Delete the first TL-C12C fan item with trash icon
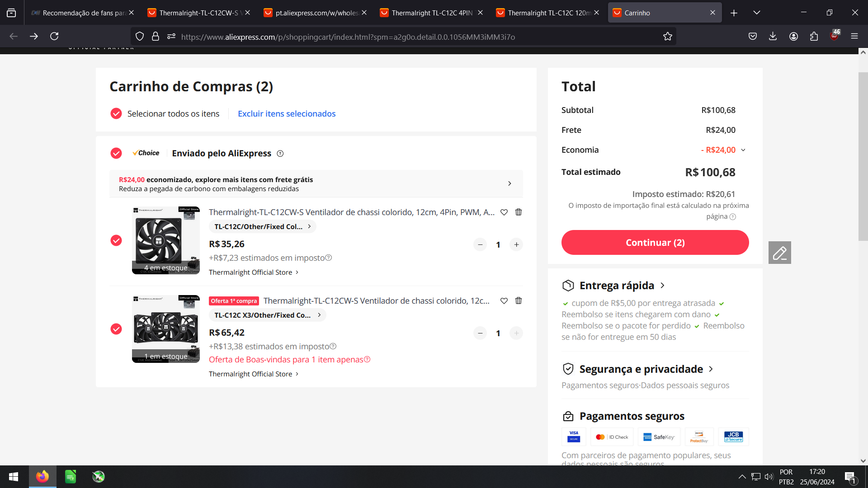Image resolution: width=868 pixels, height=488 pixels. [x=519, y=212]
